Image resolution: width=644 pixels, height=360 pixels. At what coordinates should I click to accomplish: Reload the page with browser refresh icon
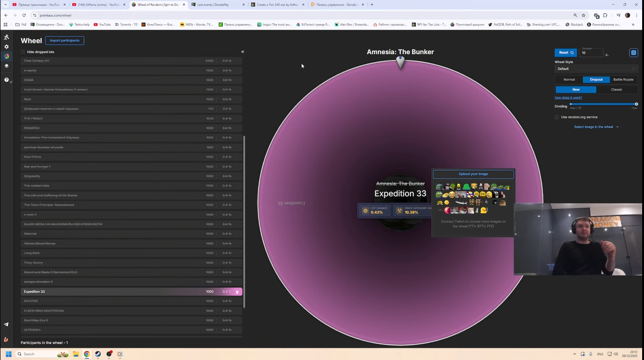24,15
